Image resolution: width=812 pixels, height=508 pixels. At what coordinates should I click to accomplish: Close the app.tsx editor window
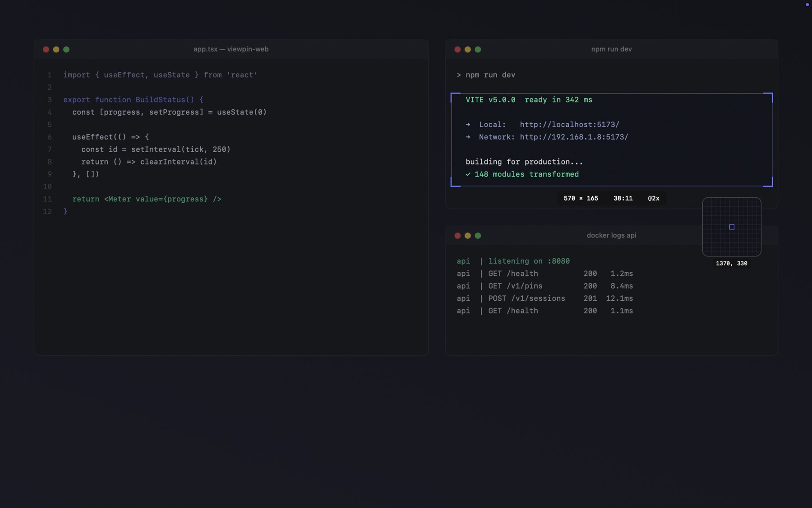coord(46,50)
